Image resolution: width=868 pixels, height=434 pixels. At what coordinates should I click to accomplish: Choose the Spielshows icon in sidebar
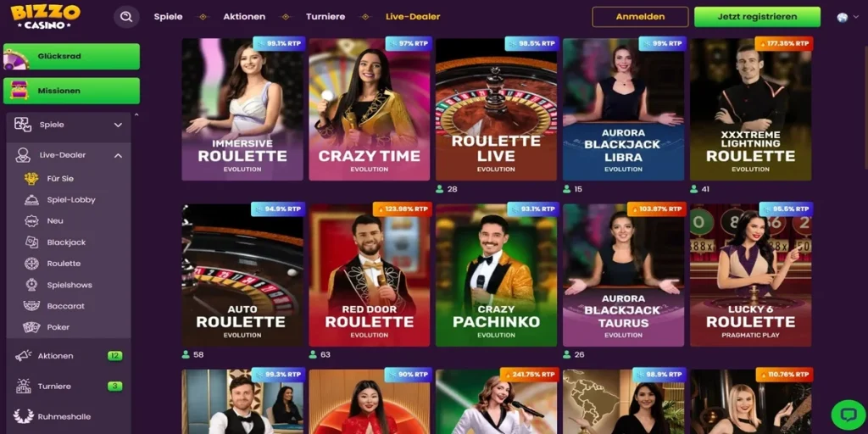pyautogui.click(x=31, y=285)
